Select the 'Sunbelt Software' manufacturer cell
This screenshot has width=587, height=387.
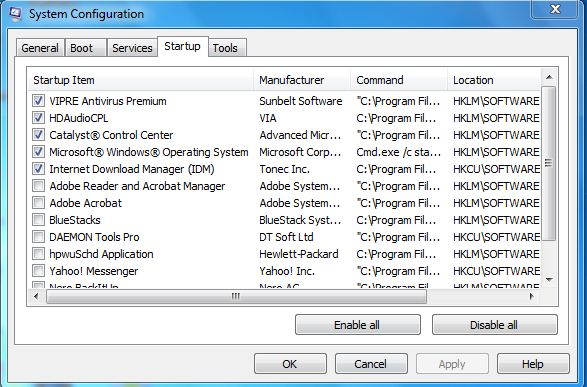[301, 101]
